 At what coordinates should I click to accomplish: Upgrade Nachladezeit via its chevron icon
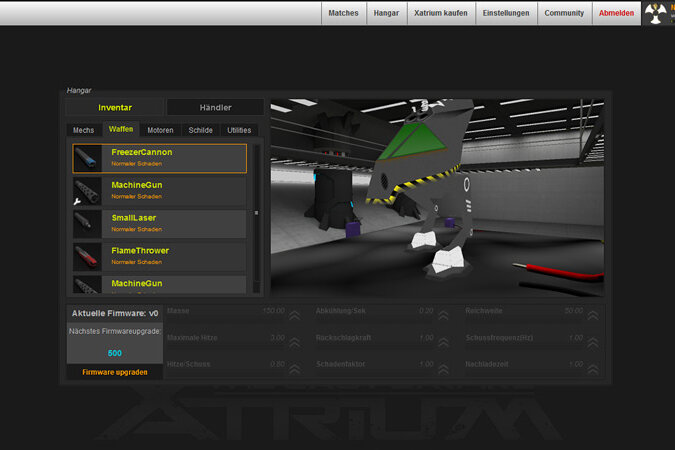click(x=593, y=369)
